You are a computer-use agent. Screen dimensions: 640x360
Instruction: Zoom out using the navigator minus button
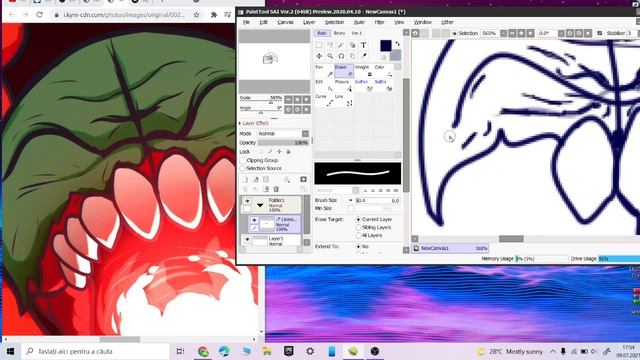pos(288,100)
